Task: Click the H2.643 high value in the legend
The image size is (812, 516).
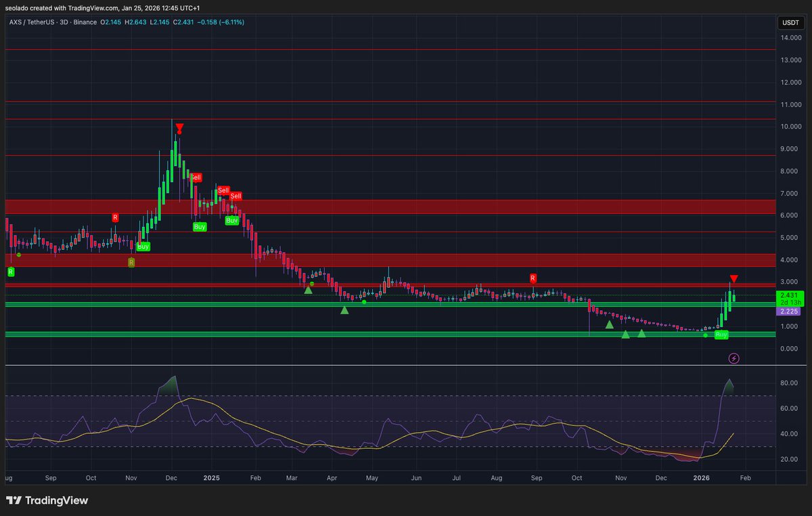Action: coord(135,22)
